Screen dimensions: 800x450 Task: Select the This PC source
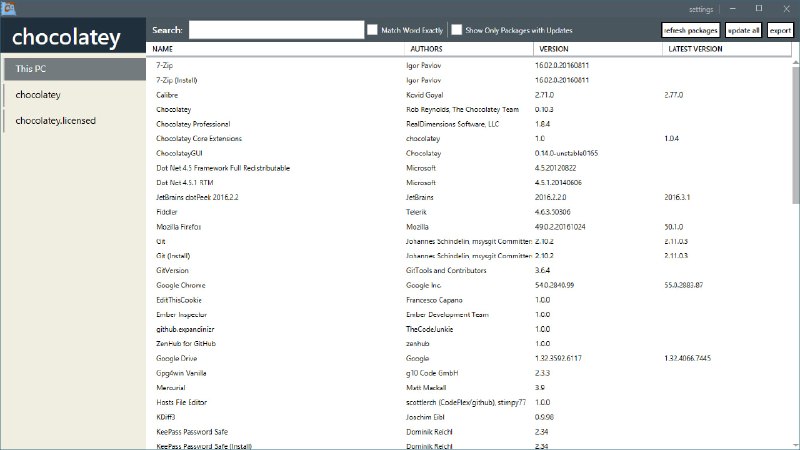[74, 70]
